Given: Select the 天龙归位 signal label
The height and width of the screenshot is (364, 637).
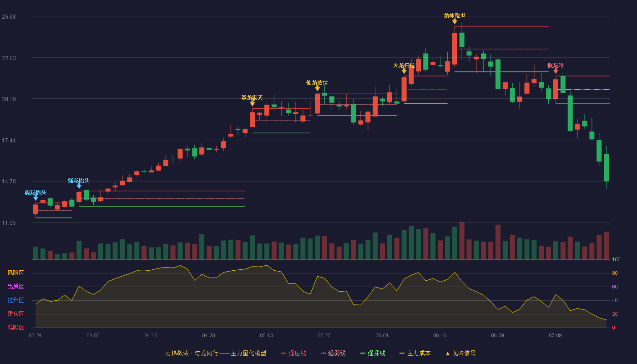Looking at the screenshot, I should 404,66.
